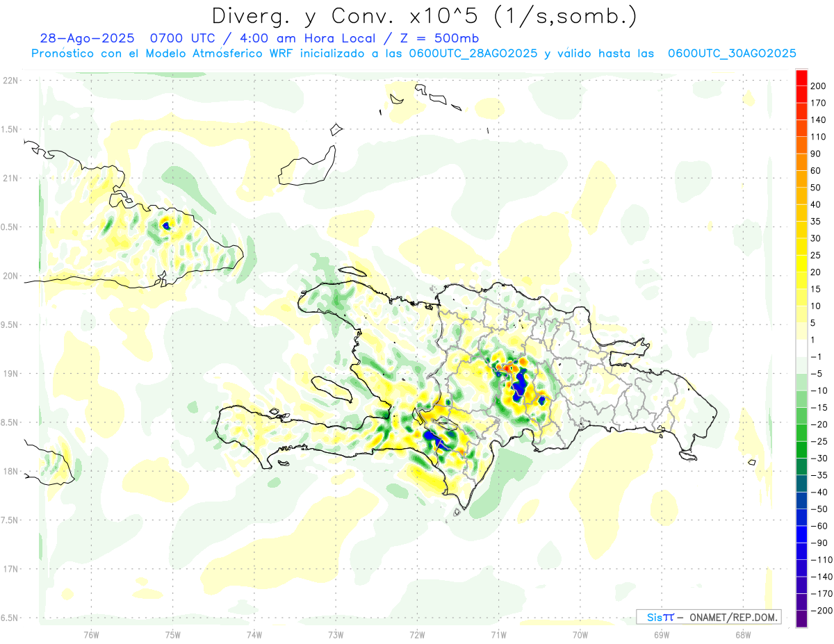Click the 74W longitude label

tap(254, 634)
